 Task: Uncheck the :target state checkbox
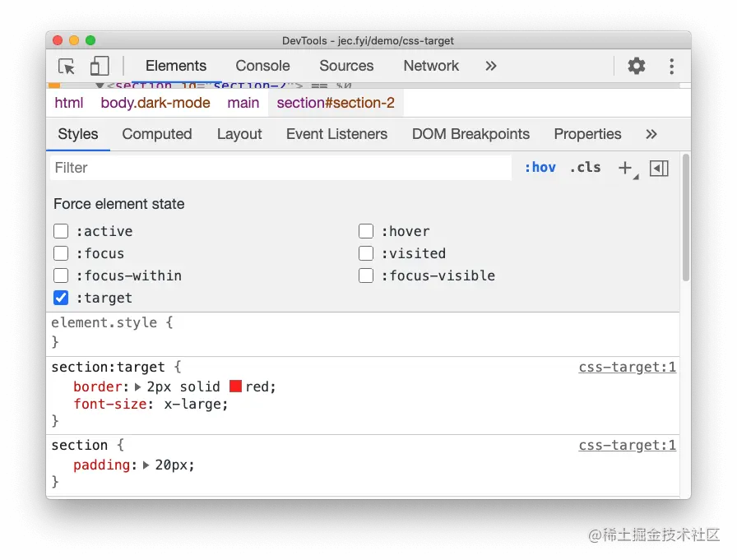coord(61,298)
